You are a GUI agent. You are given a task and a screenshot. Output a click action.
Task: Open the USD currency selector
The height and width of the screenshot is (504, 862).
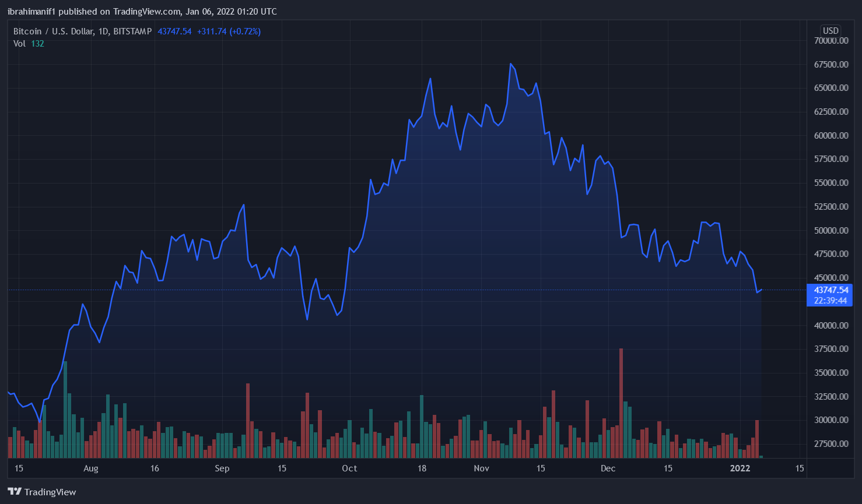coord(831,31)
